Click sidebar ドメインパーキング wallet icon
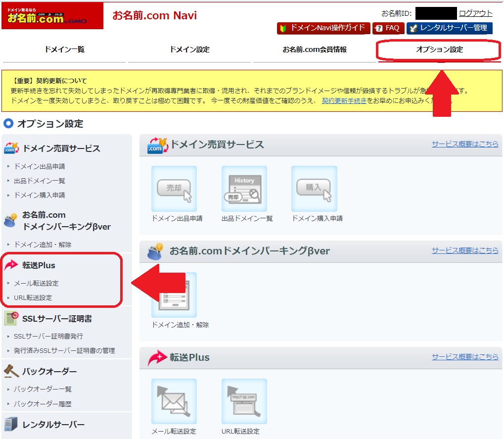This screenshot has height=439, width=504. click(10, 220)
